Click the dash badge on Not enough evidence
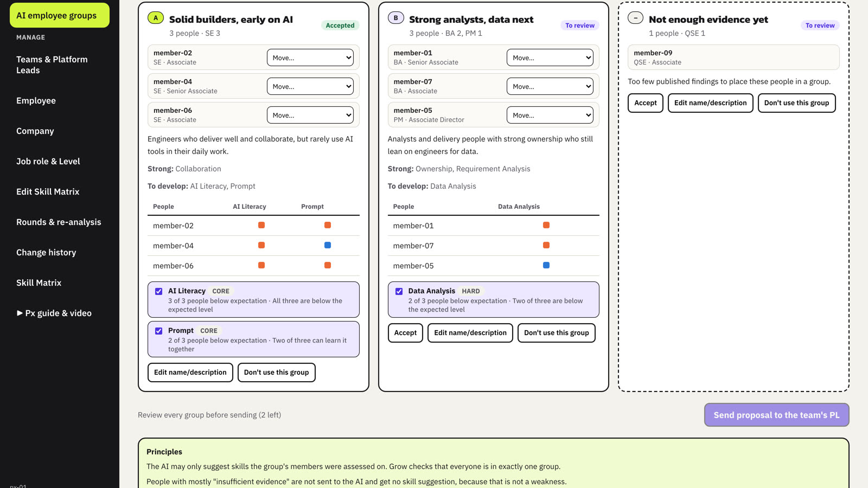Image resolution: width=868 pixels, height=488 pixels. pyautogui.click(x=636, y=18)
